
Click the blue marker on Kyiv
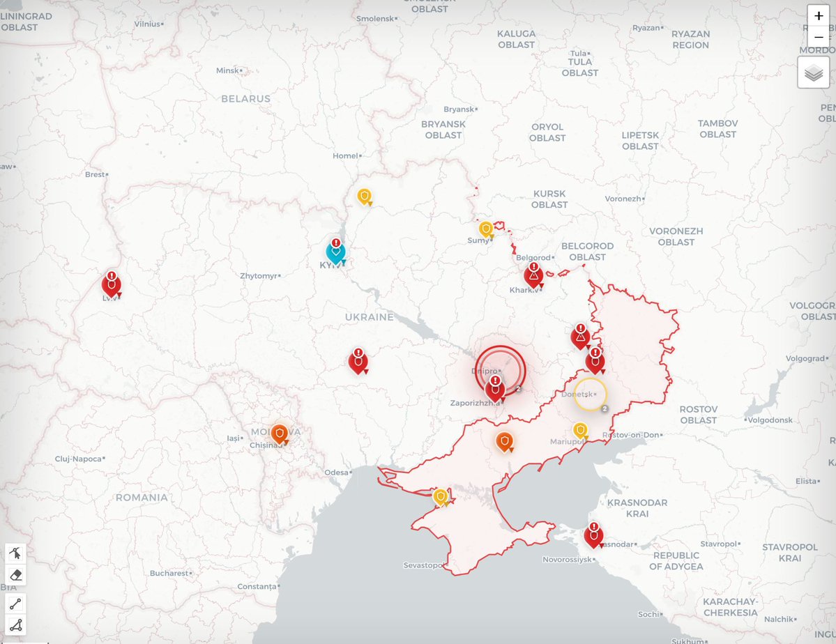335,252
